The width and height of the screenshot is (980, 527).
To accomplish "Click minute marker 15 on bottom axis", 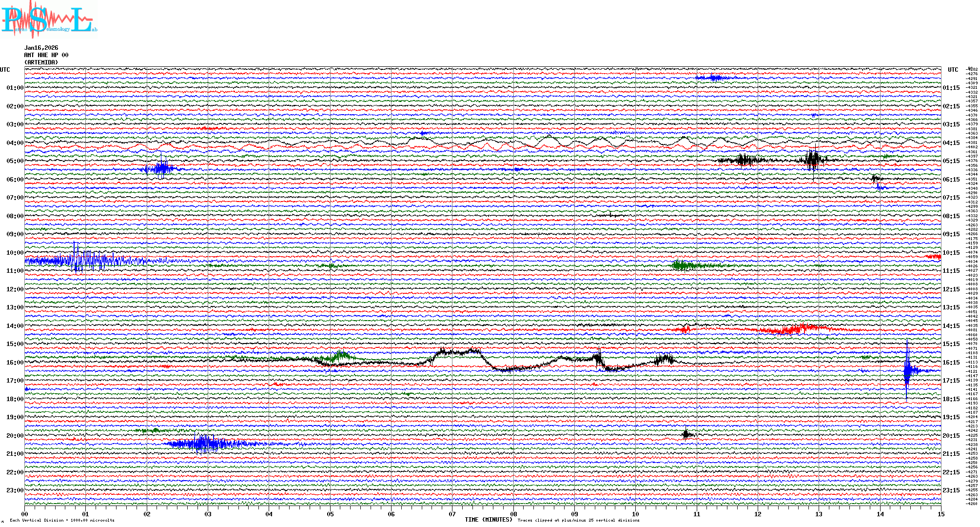I will click(941, 514).
